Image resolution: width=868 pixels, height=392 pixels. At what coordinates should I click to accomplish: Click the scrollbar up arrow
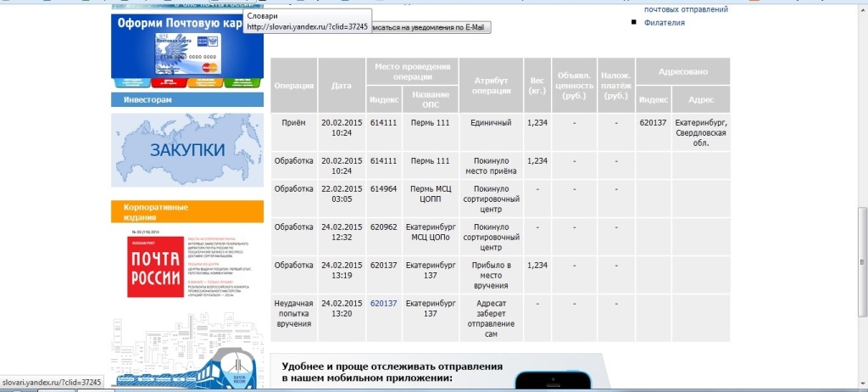coord(862,8)
